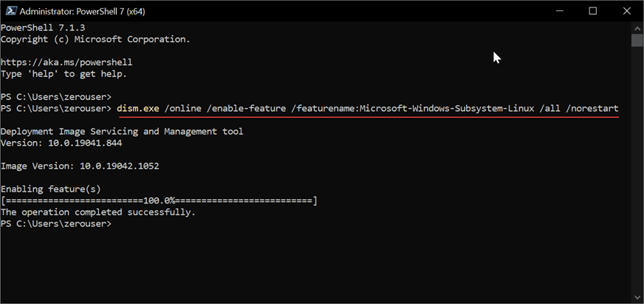Click 'The operation completed successfully.' line

tap(98, 212)
